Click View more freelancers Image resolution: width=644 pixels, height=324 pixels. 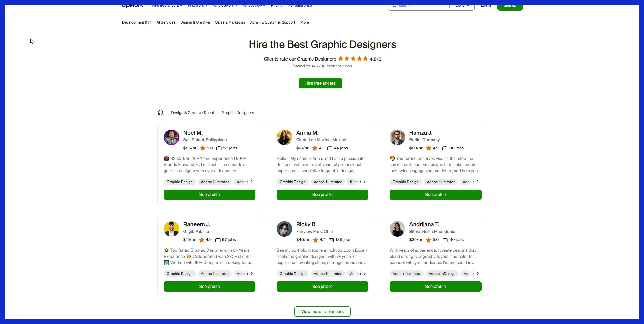pyautogui.click(x=322, y=311)
